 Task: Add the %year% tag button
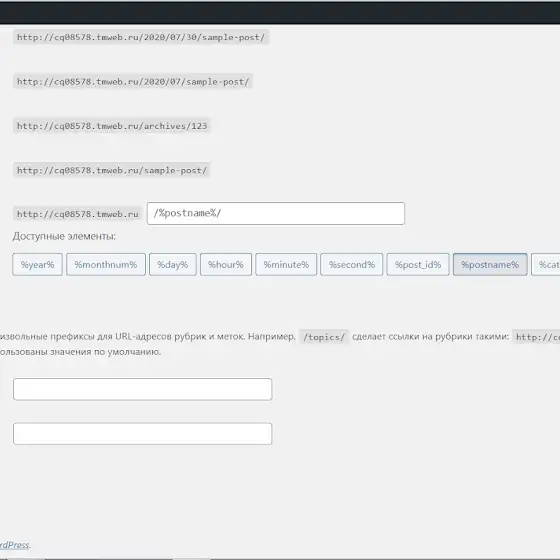click(38, 264)
